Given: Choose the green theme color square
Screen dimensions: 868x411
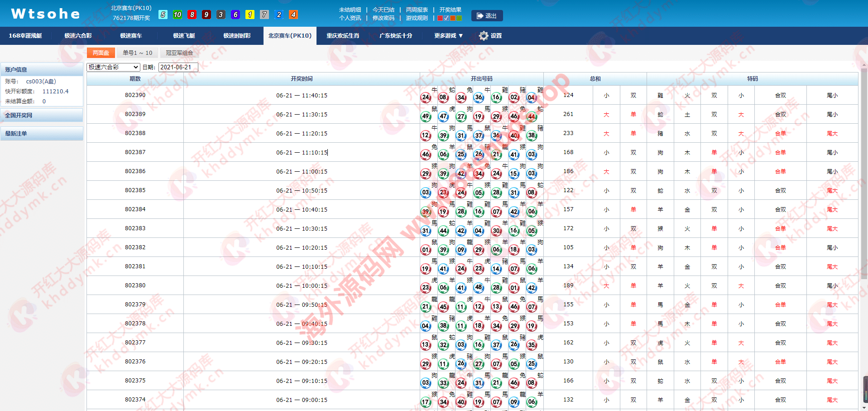Looking at the screenshot, I should pos(459,18).
